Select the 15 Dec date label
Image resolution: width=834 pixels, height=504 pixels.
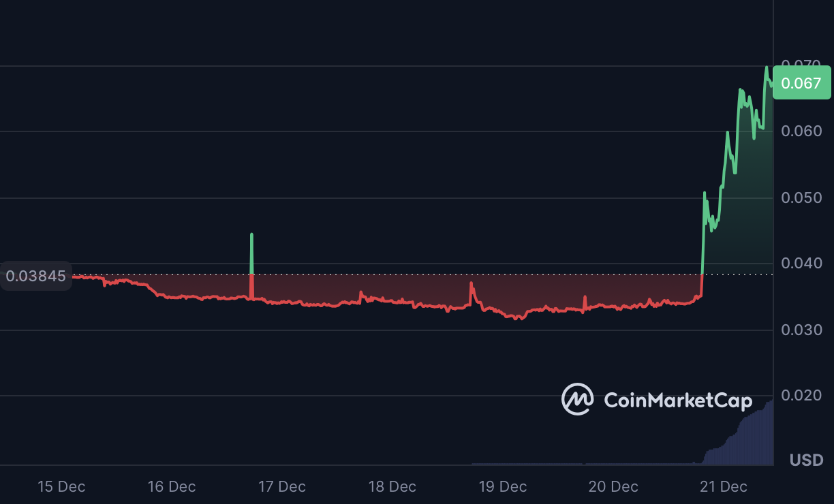(61, 486)
